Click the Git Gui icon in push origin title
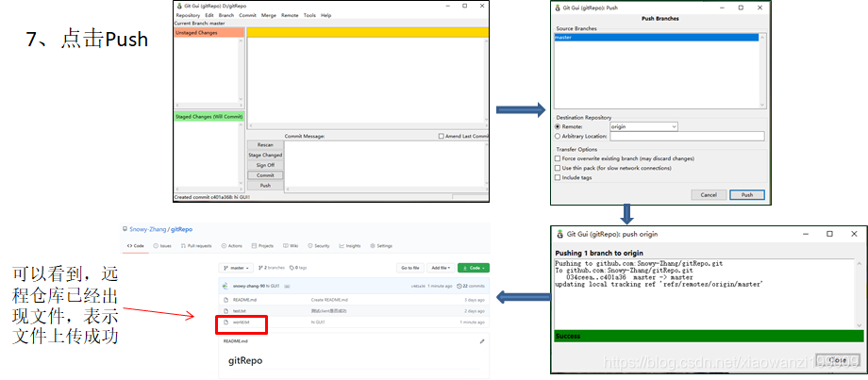 click(560, 234)
